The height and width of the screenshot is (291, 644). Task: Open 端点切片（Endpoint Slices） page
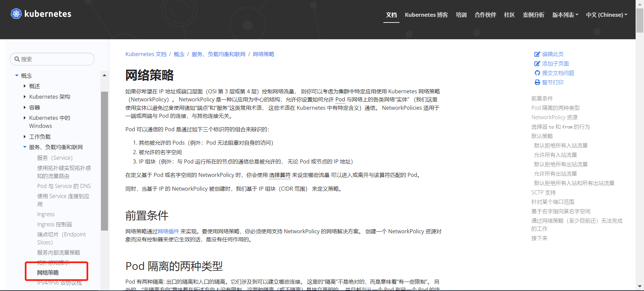61,238
